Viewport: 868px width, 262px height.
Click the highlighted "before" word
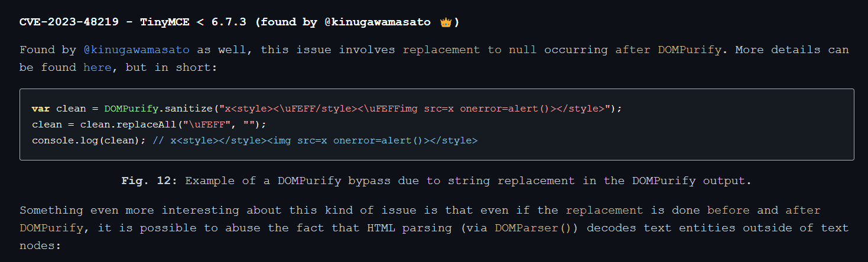click(x=729, y=210)
